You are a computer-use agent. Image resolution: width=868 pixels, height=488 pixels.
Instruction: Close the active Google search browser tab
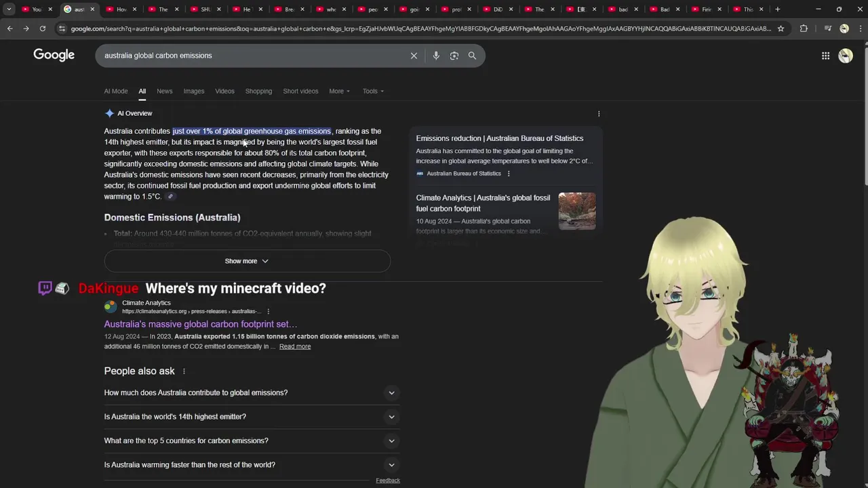point(92,9)
